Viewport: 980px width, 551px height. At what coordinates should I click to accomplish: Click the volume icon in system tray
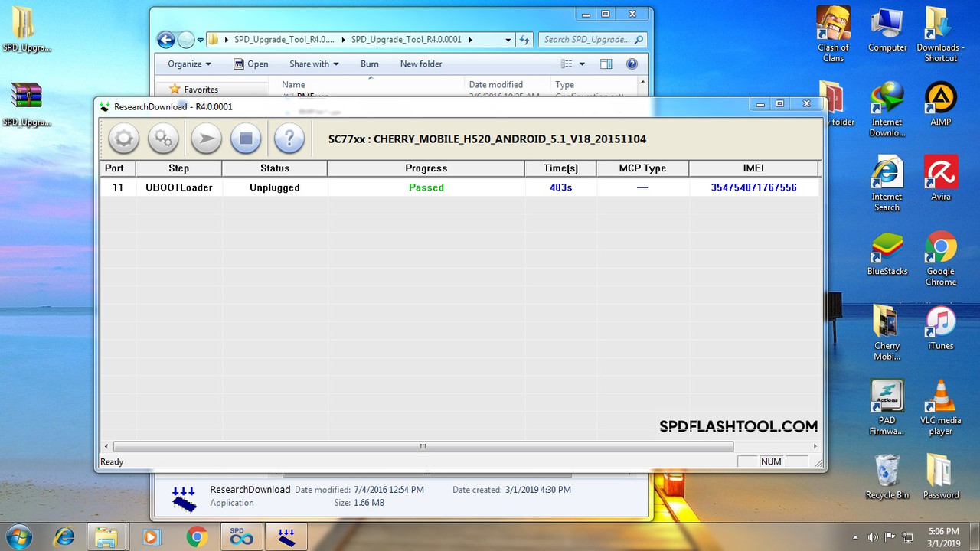click(x=874, y=537)
